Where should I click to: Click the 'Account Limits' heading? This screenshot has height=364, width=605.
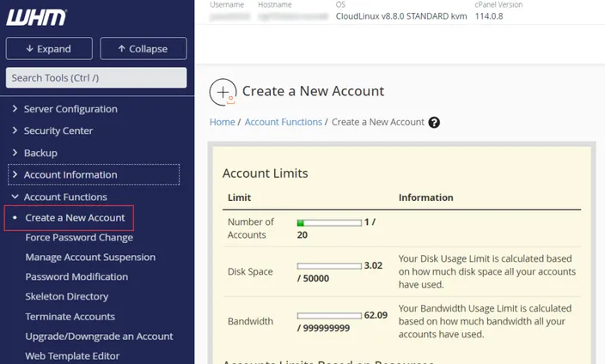coord(266,173)
